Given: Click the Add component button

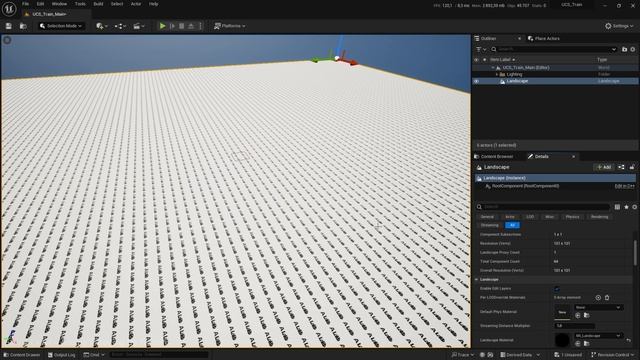Looking at the screenshot, I should coord(603,167).
